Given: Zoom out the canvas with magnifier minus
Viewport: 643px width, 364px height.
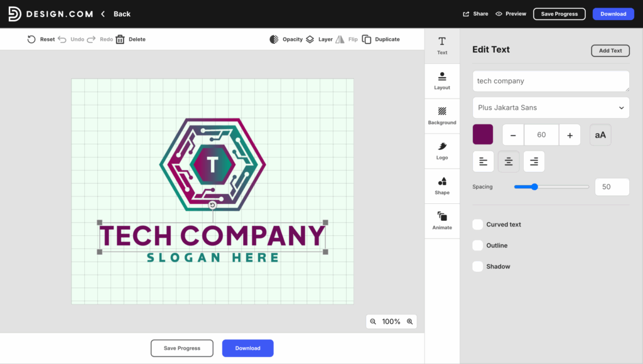Looking at the screenshot, I should pyautogui.click(x=373, y=322).
